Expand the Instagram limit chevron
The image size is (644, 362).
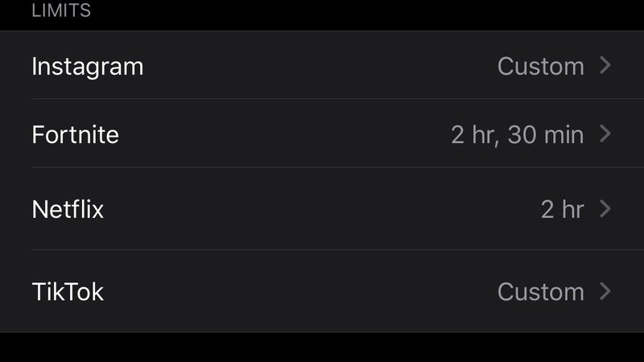pos(606,65)
